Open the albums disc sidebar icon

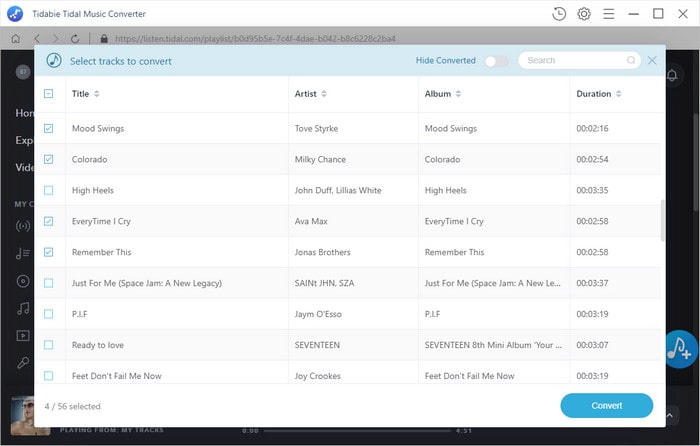(23, 281)
